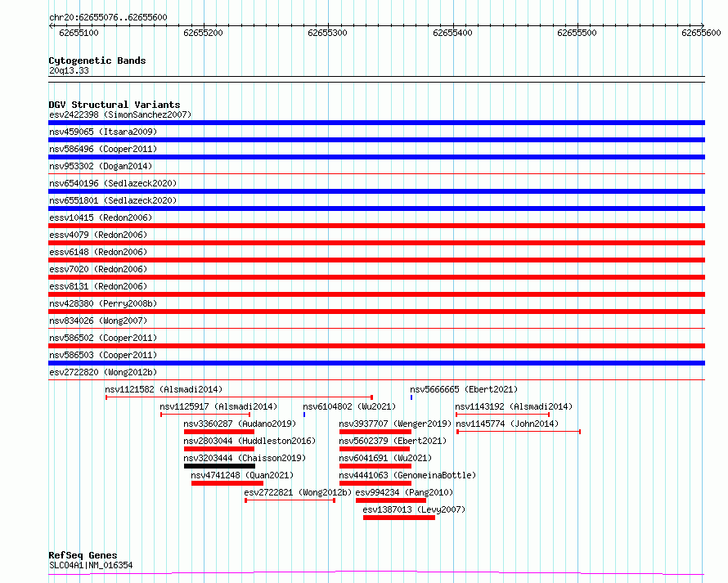
Task: Click the RefSeq Genes track title
Action: tap(83, 555)
